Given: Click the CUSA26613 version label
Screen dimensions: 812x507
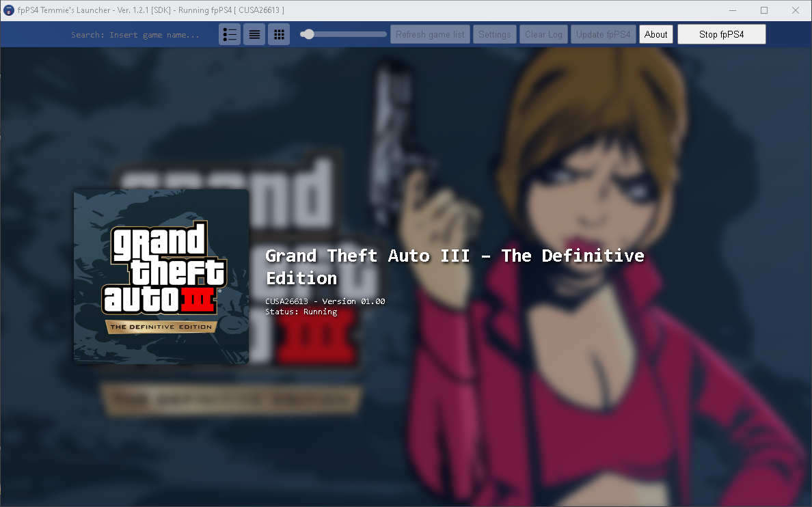Looking at the screenshot, I should (325, 301).
